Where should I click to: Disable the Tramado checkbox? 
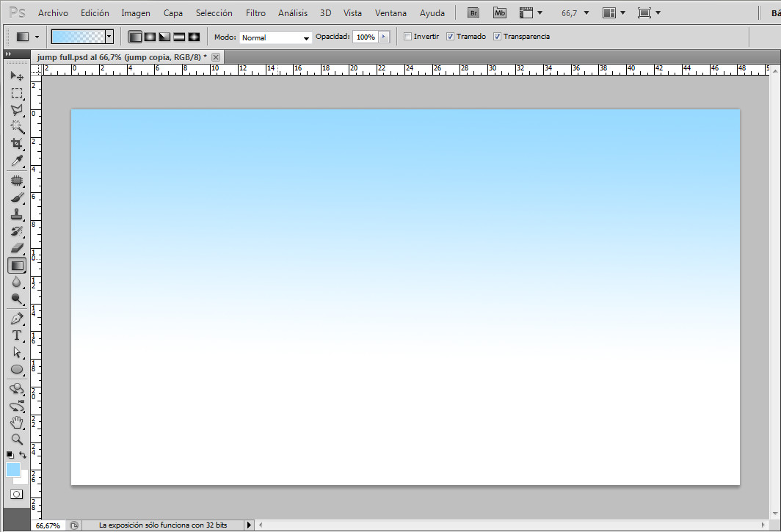[450, 36]
